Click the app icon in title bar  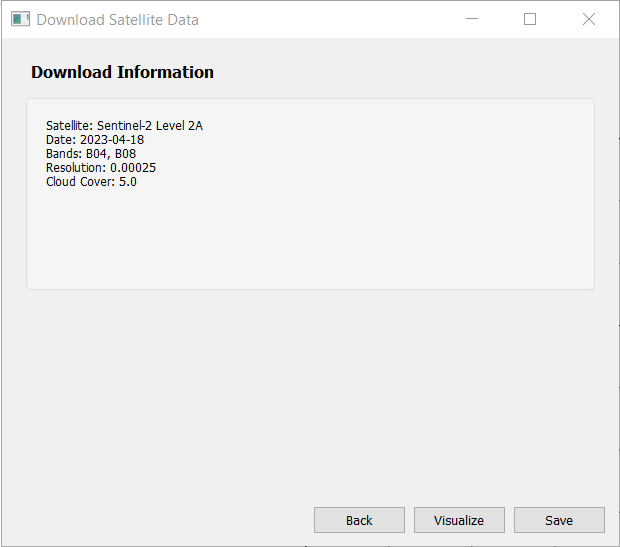(x=20, y=19)
